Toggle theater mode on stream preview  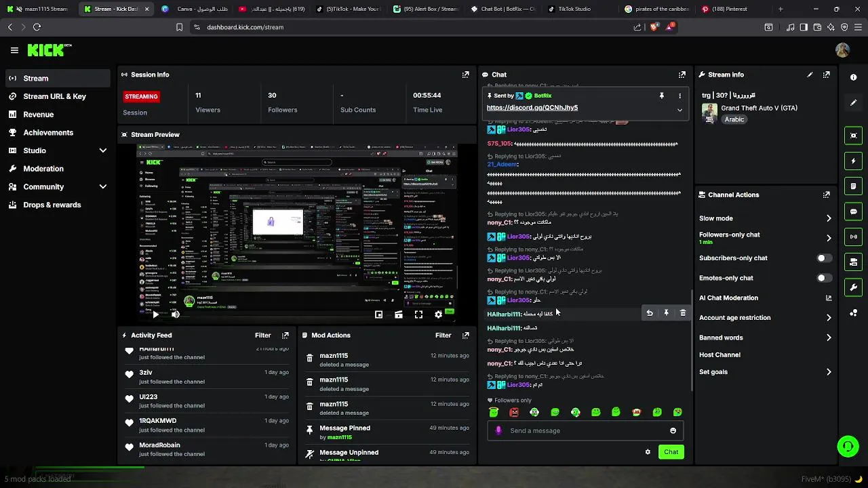tap(399, 314)
